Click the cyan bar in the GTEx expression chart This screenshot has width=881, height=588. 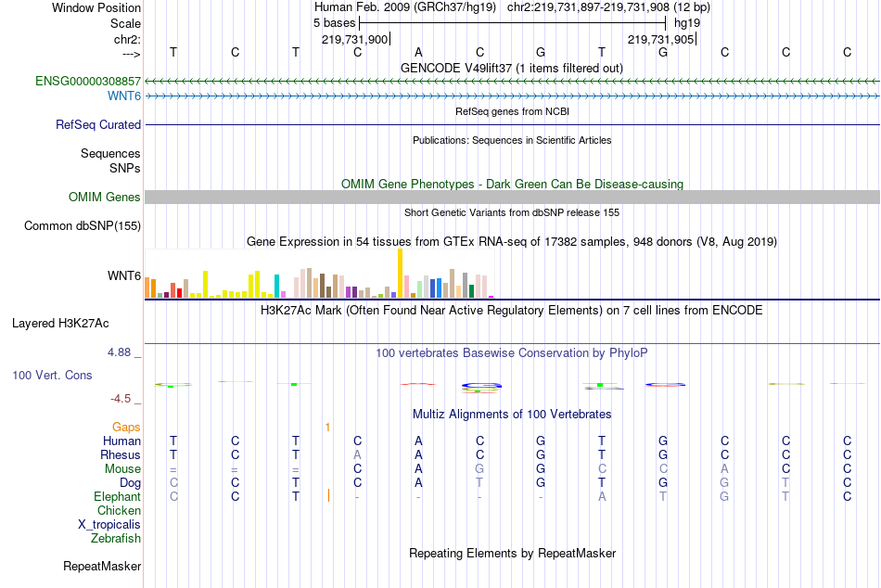pos(276,287)
